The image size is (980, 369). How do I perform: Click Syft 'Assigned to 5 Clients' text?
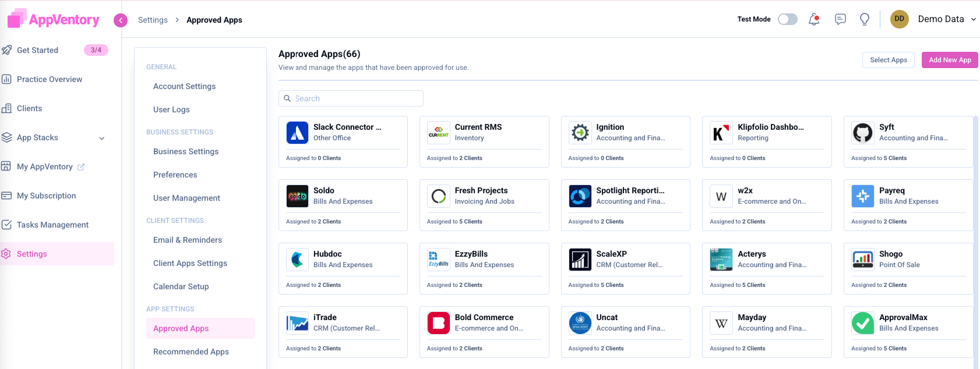click(x=879, y=158)
